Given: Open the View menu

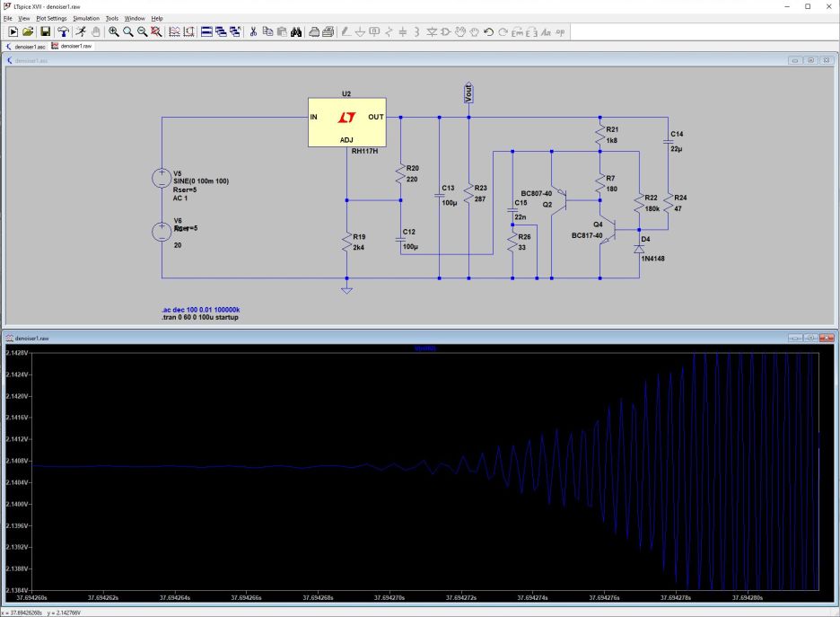Looking at the screenshot, I should pos(24,18).
